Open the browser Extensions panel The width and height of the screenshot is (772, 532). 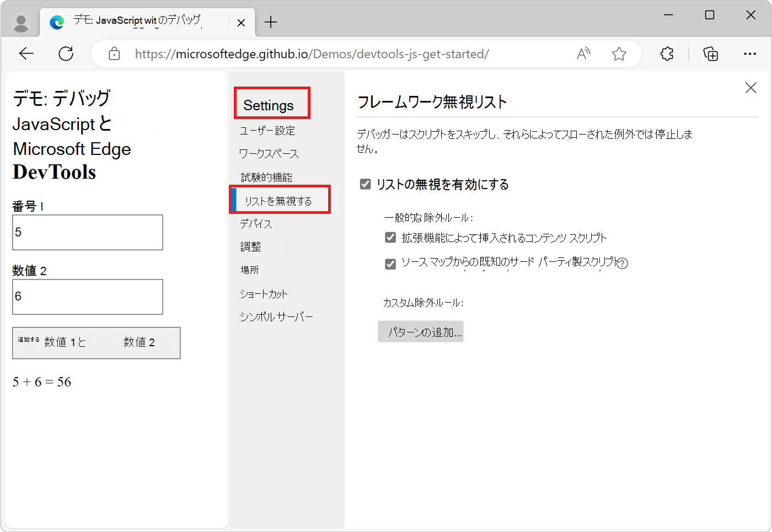click(x=666, y=53)
